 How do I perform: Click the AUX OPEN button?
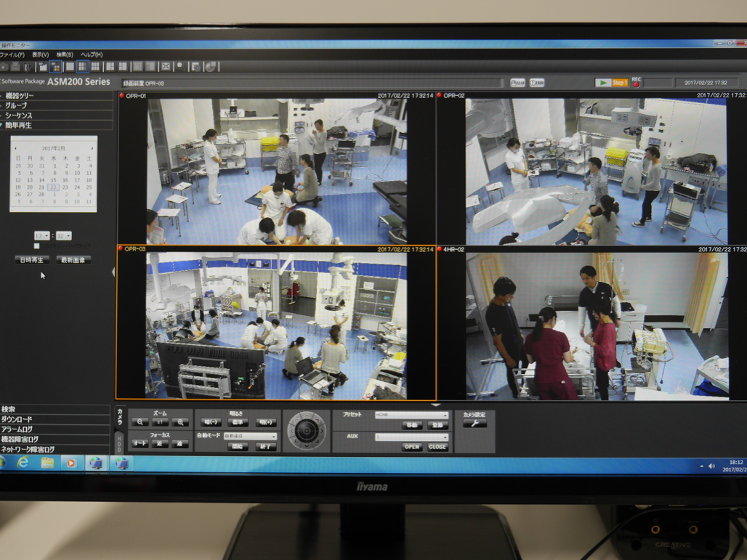(x=412, y=447)
